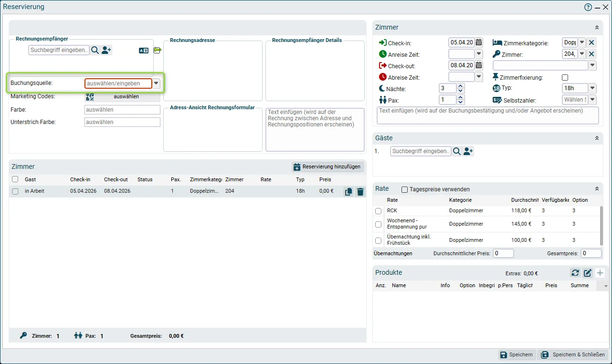612x364 pixels.
Task: Refresh the Produkte list
Action: click(x=575, y=273)
